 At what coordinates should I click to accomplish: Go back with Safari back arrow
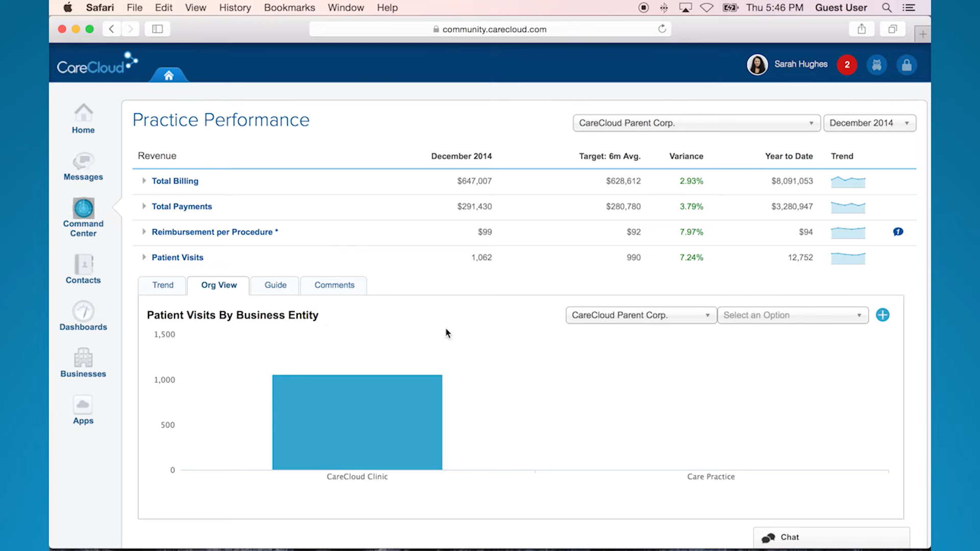pyautogui.click(x=111, y=29)
